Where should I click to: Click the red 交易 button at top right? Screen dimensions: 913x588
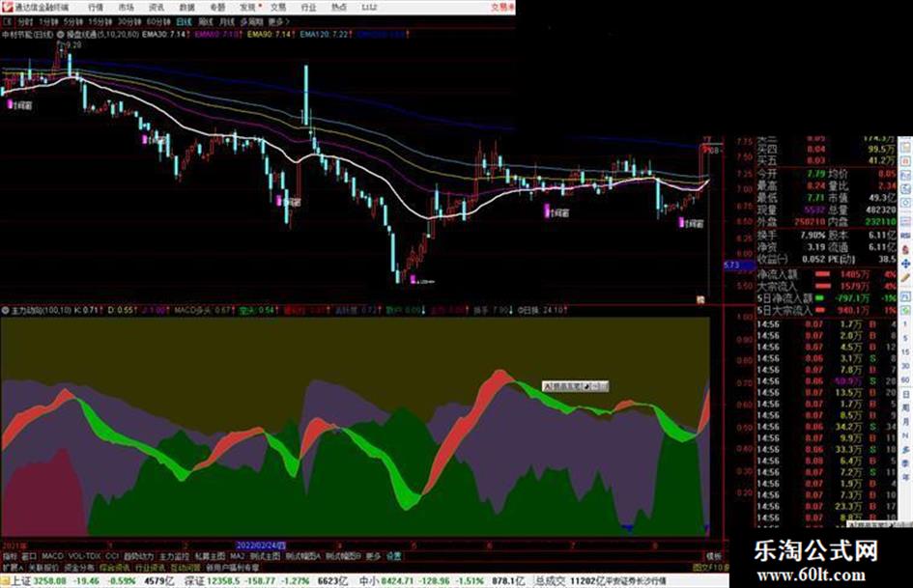point(502,8)
